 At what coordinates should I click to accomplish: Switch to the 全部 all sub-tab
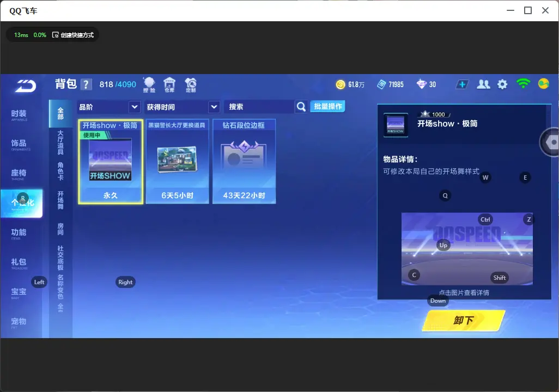(60, 114)
